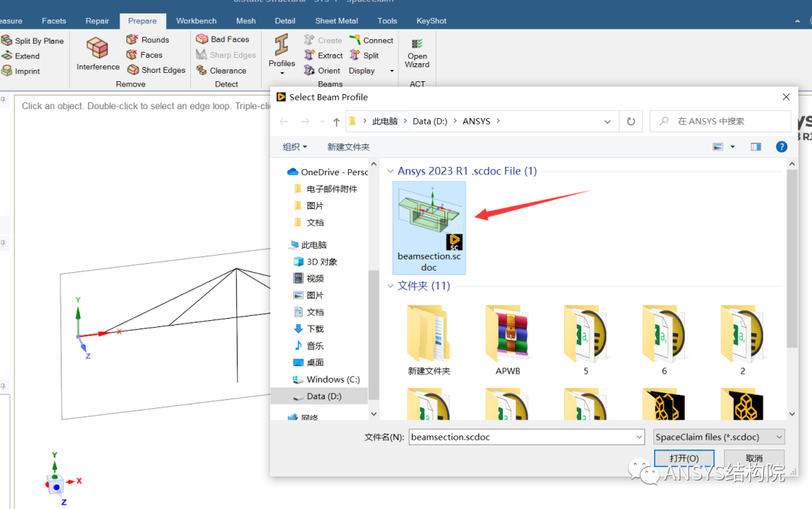Open the KeyShot tab
Screen dimensions: 812x509
[x=432, y=21]
